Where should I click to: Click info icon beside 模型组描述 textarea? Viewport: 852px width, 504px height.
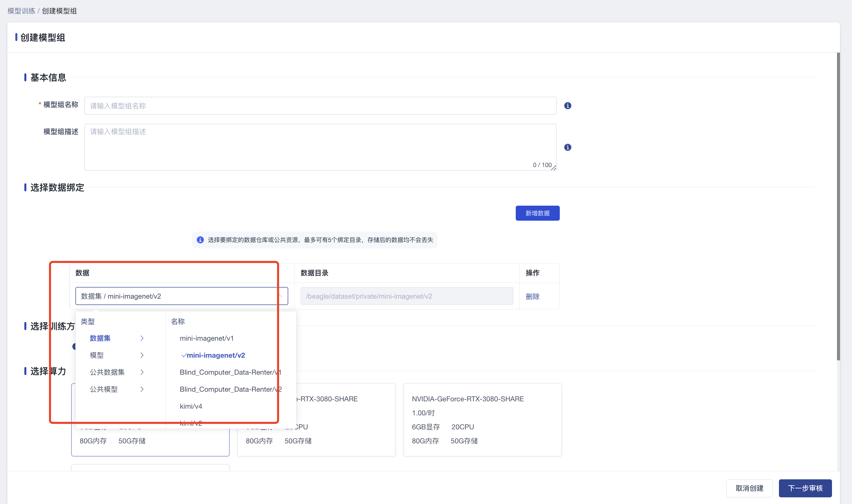click(x=567, y=147)
